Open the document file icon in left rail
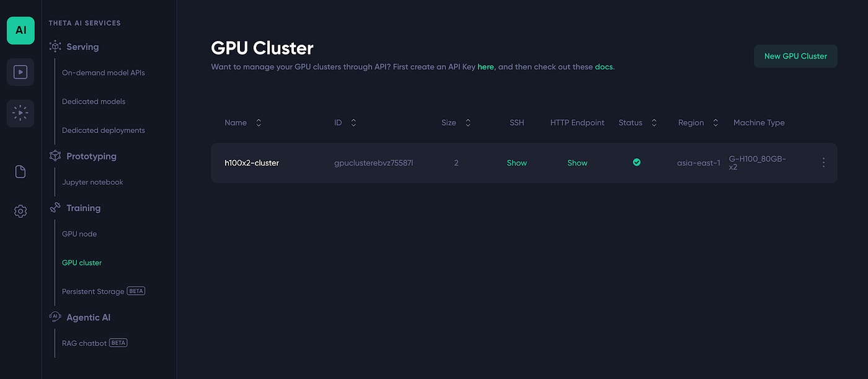Screen dimensions: 868x379 [x=20, y=172]
